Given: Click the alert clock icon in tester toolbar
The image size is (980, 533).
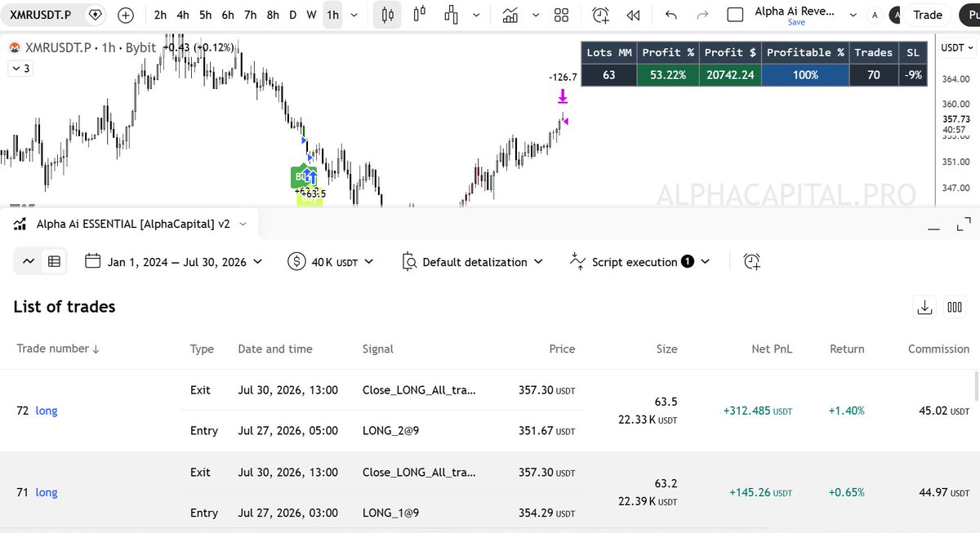Looking at the screenshot, I should click(x=752, y=262).
